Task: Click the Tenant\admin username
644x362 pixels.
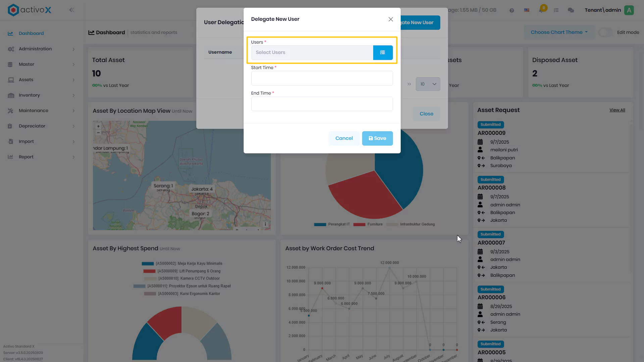Action: (x=603, y=10)
